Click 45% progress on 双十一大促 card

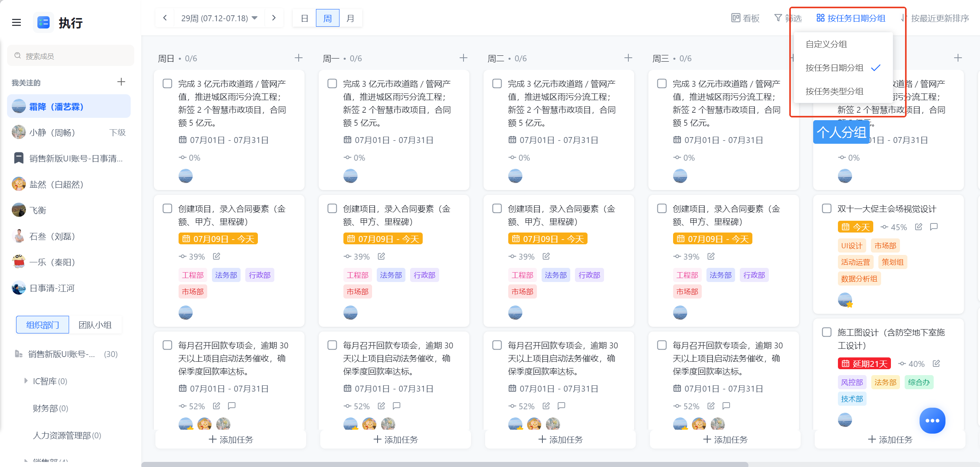click(894, 227)
